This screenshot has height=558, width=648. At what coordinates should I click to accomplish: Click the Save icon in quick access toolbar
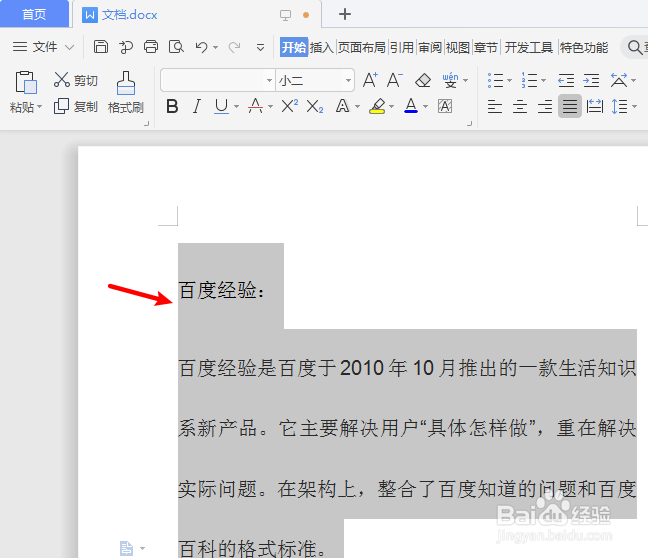coord(100,47)
